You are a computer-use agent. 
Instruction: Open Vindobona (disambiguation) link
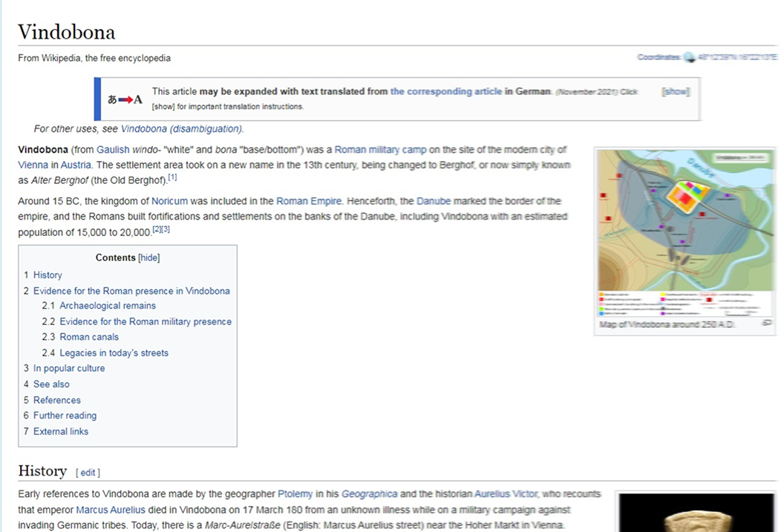pyautogui.click(x=181, y=129)
